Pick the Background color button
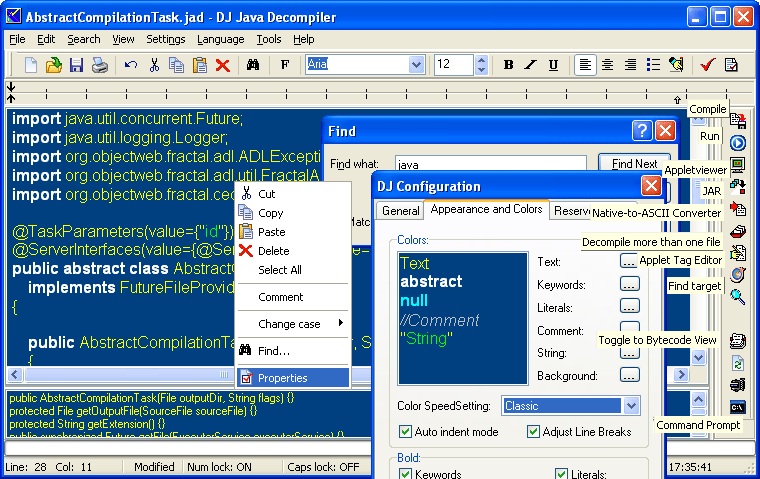The width and height of the screenshot is (760, 479). tap(629, 375)
